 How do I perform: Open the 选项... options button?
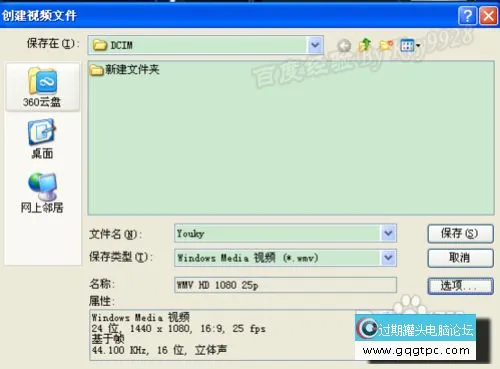tap(460, 286)
